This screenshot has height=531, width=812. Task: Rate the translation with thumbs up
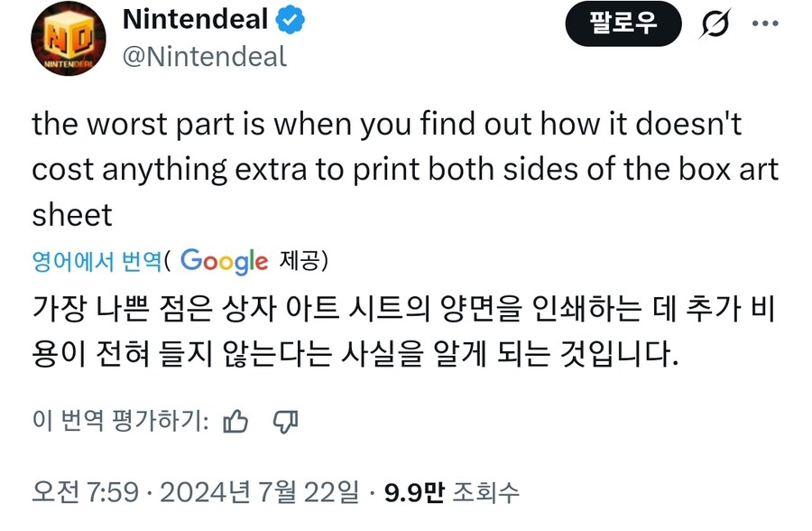[235, 421]
